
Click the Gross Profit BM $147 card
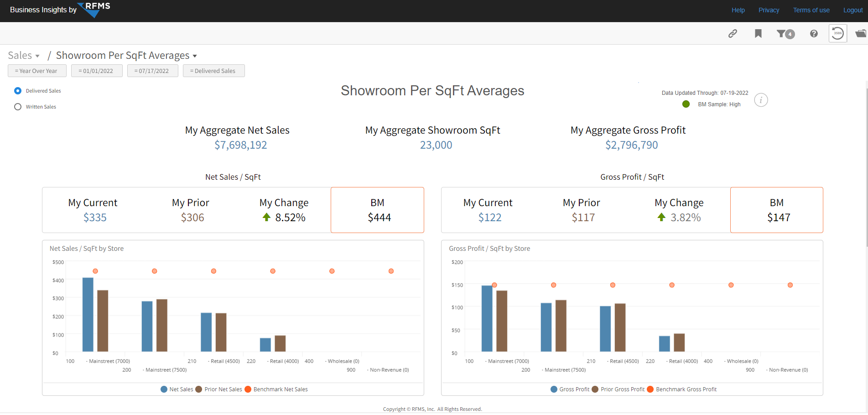[x=777, y=210]
